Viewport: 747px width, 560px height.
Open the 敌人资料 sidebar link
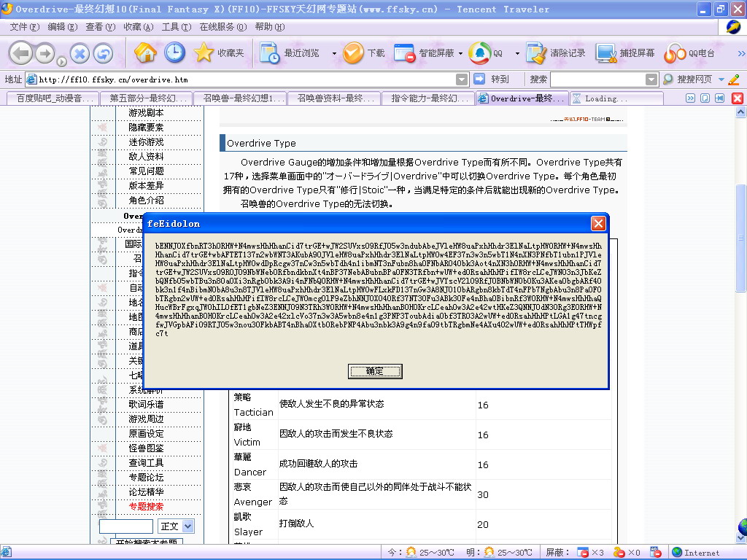[x=146, y=156]
